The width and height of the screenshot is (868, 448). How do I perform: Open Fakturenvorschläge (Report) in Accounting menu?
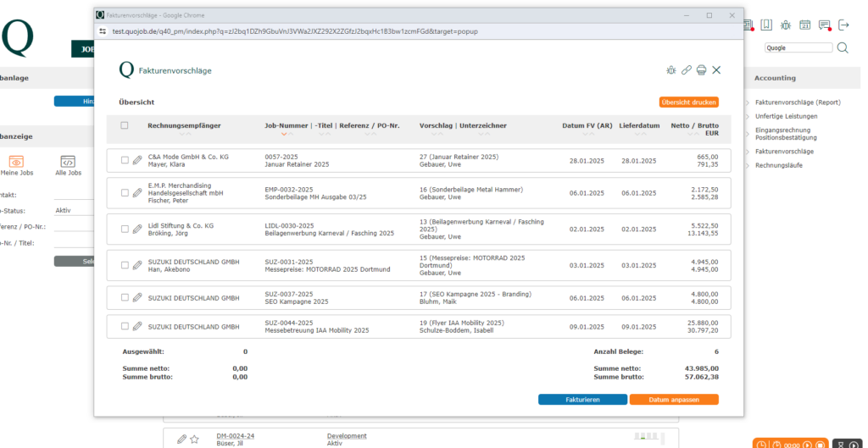pyautogui.click(x=798, y=102)
